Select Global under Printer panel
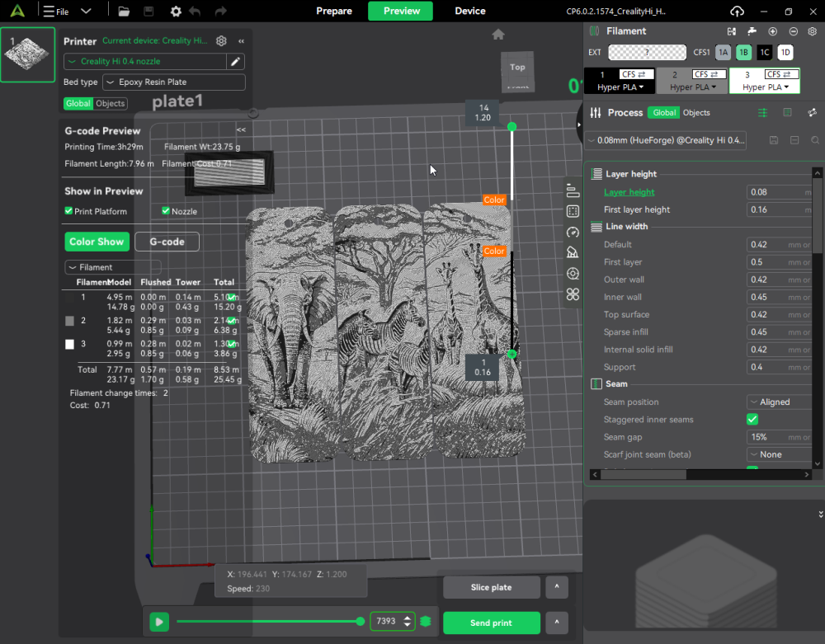Viewport: 825px width, 644px height. click(78, 104)
